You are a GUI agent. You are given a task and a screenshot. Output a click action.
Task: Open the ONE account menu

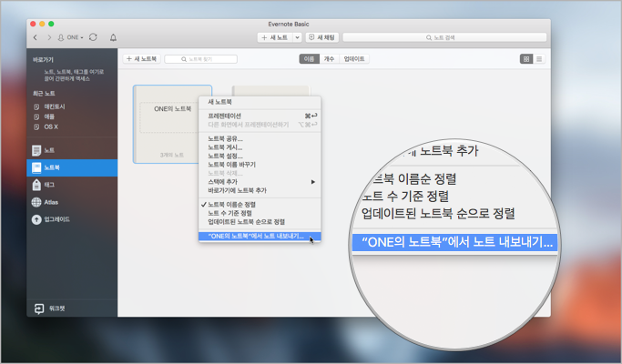71,37
